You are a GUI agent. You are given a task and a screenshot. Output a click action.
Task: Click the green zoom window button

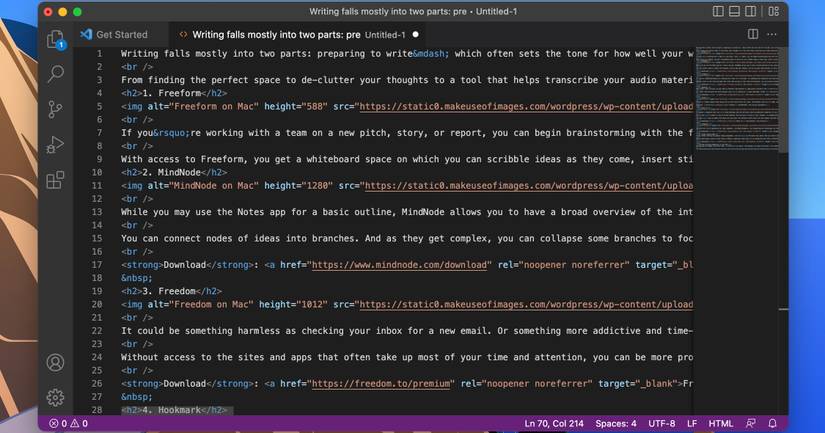point(77,12)
